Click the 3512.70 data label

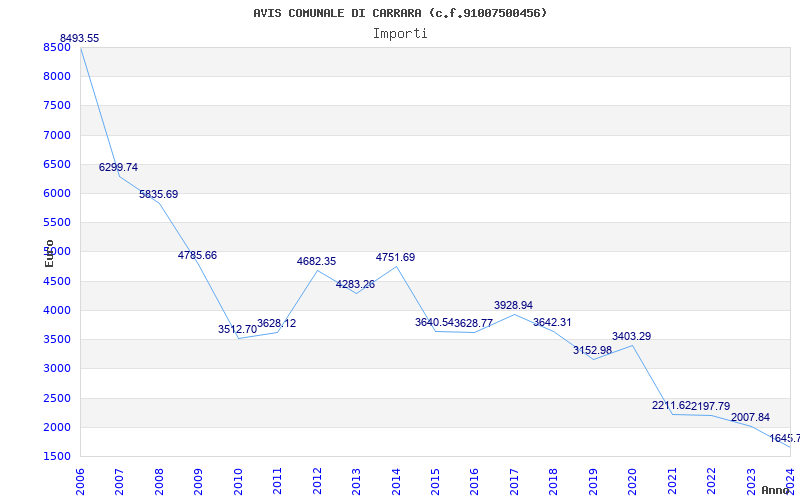(237, 329)
